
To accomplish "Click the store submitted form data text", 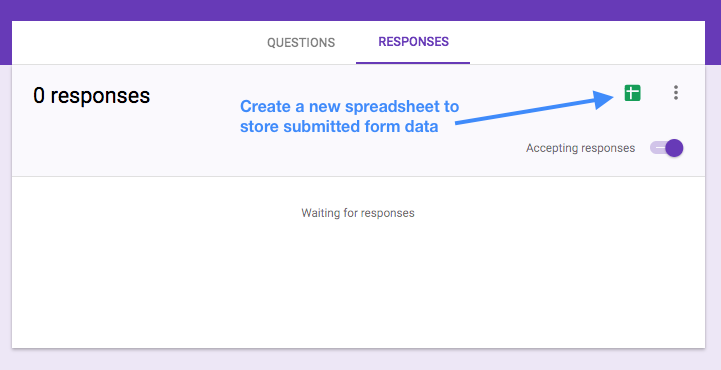I will [x=339, y=126].
